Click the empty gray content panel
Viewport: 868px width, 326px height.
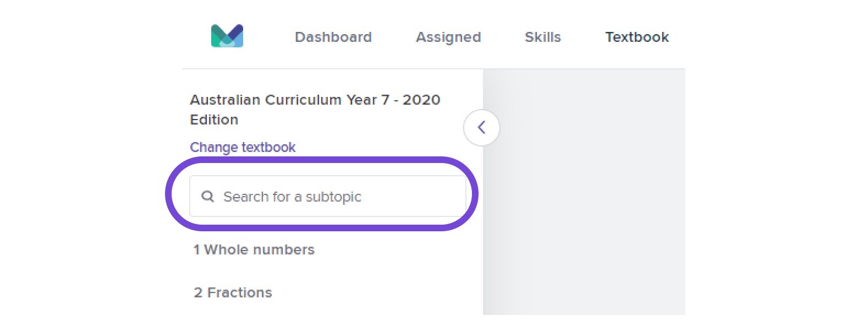pos(584,192)
